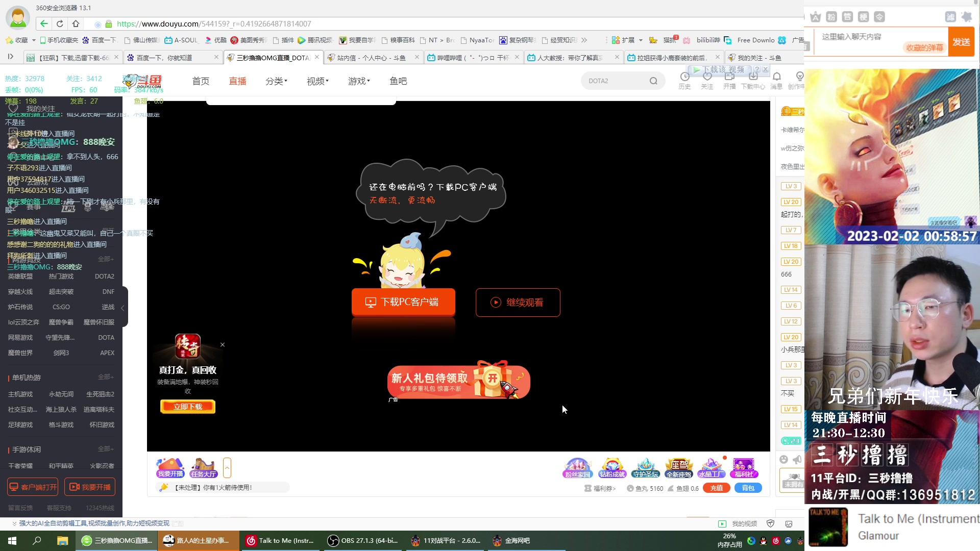Expand the 视频 nav dropdown
This screenshot has width=980, height=551.
tap(317, 81)
